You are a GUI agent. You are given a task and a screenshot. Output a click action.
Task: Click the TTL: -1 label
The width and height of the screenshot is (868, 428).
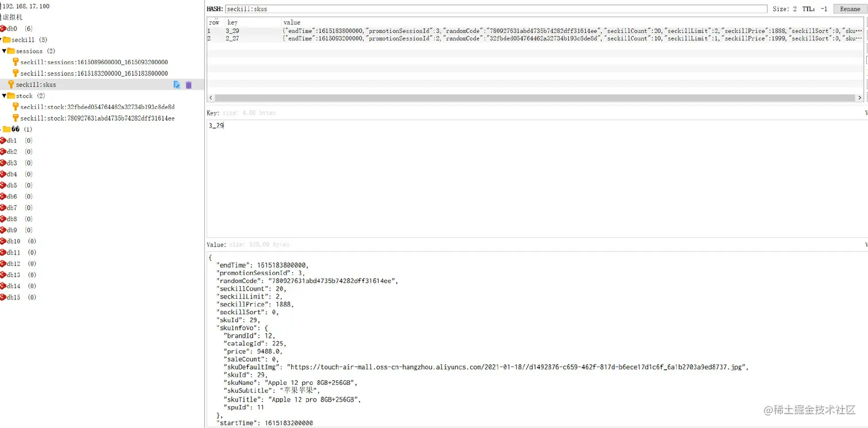815,9
